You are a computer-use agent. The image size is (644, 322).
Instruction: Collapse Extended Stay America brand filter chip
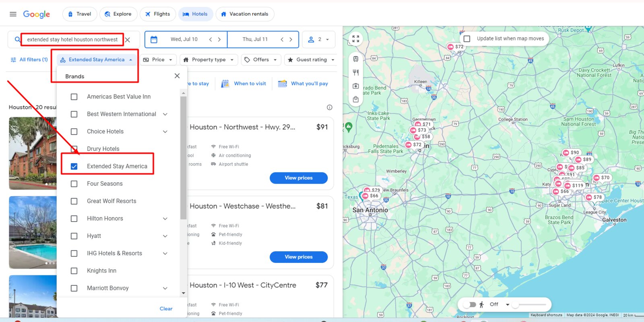click(96, 59)
